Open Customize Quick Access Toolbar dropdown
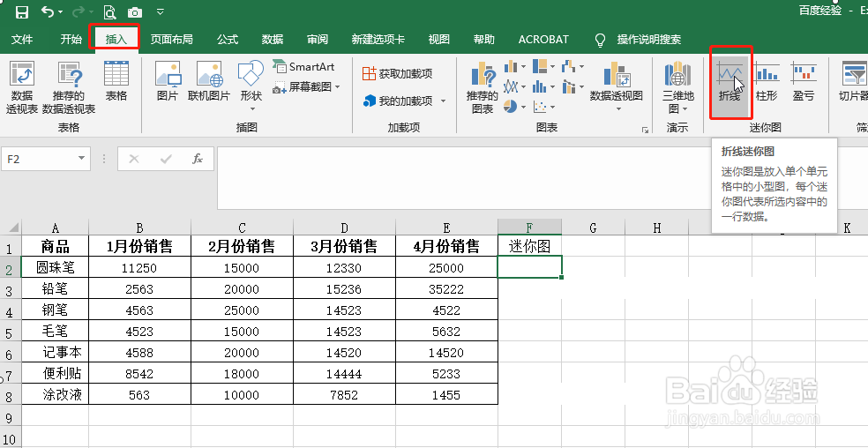The width and height of the screenshot is (868, 448). click(160, 11)
